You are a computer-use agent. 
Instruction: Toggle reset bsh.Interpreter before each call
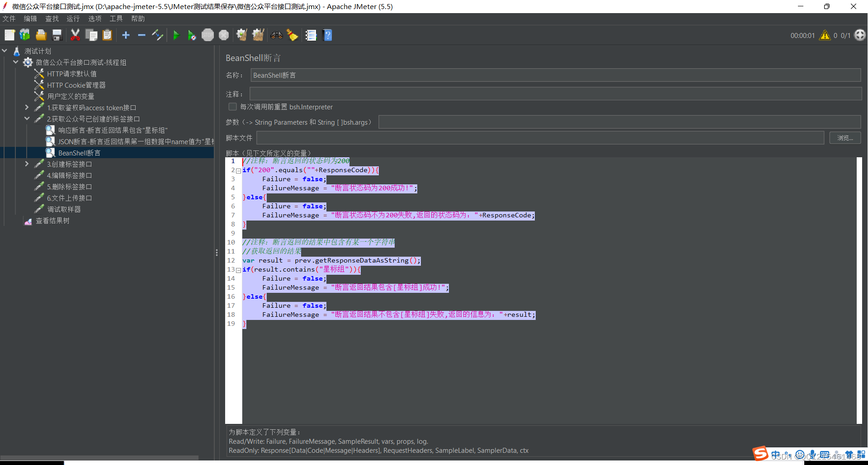(232, 107)
